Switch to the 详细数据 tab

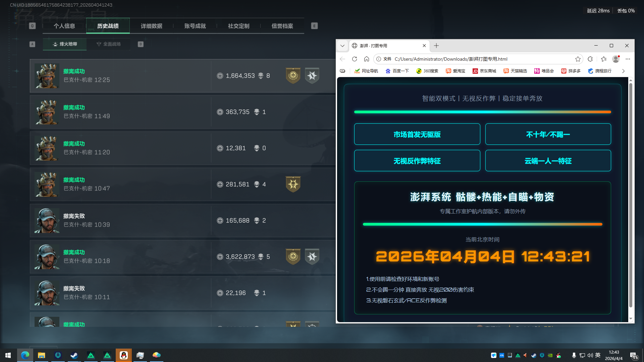(x=152, y=26)
